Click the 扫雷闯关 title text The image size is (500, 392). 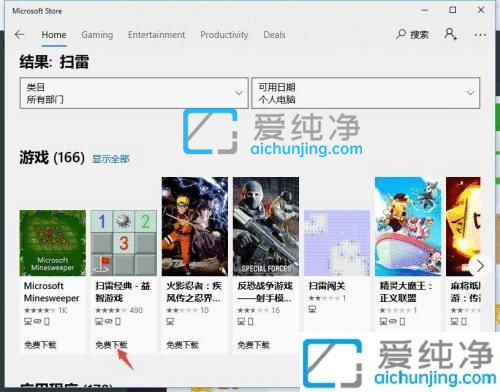click(x=327, y=286)
